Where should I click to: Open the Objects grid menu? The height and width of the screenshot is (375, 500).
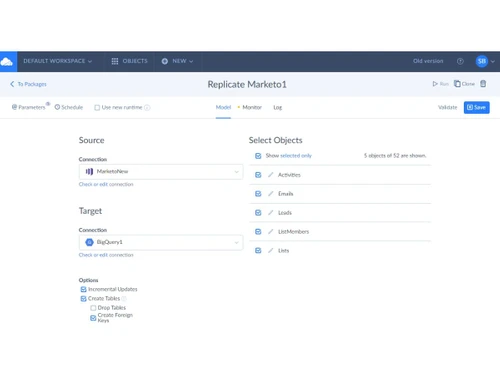(x=129, y=61)
